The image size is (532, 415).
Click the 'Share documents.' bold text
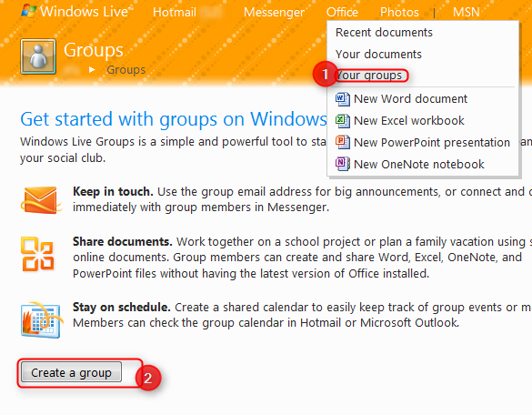point(123,242)
